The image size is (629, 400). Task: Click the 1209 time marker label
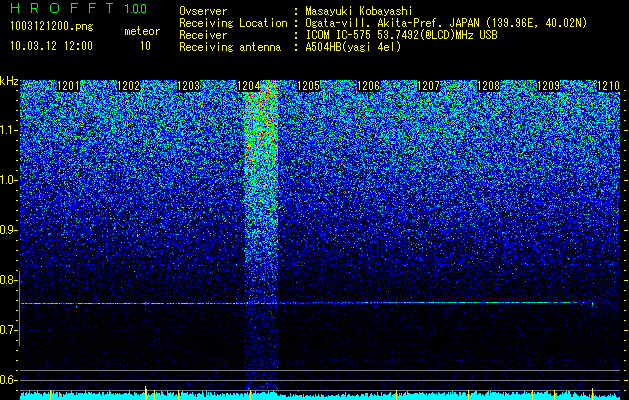click(548, 86)
